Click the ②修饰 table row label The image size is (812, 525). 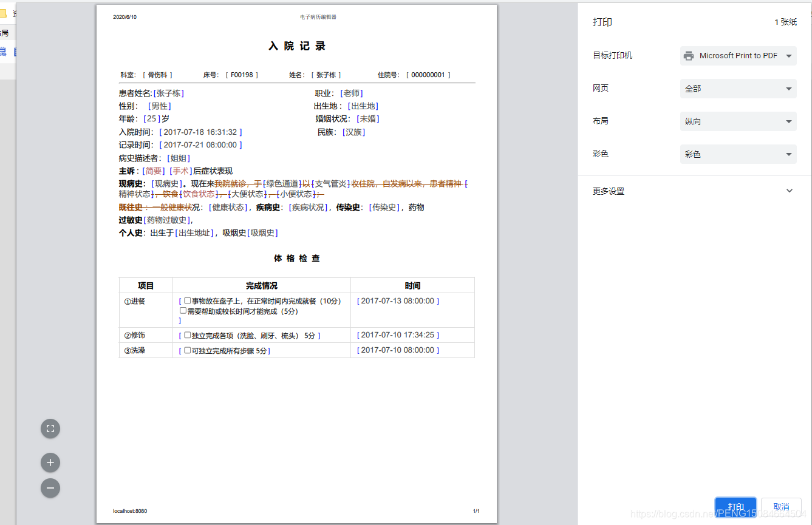coord(135,335)
